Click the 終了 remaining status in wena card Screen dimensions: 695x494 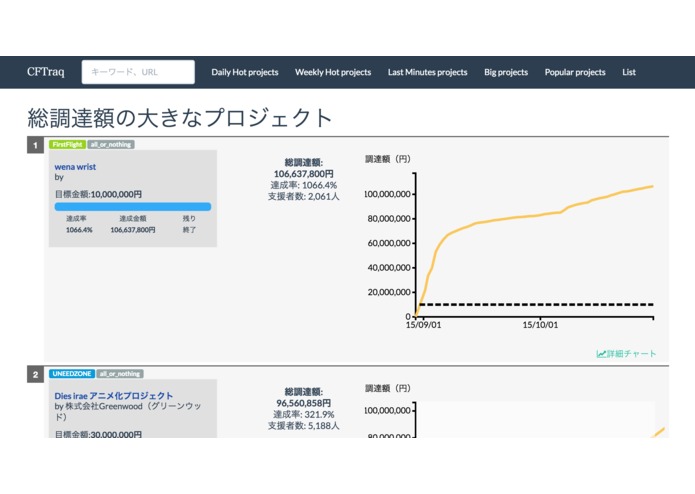coord(189,229)
